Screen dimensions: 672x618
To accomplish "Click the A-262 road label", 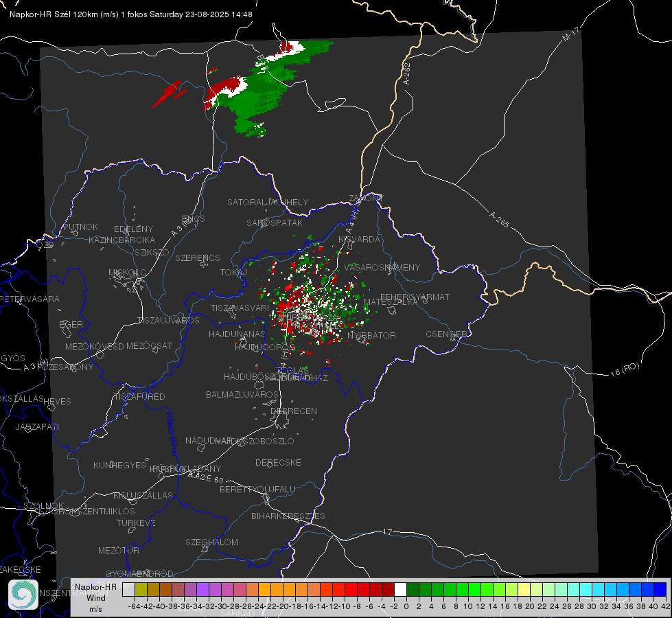I will click(407, 73).
